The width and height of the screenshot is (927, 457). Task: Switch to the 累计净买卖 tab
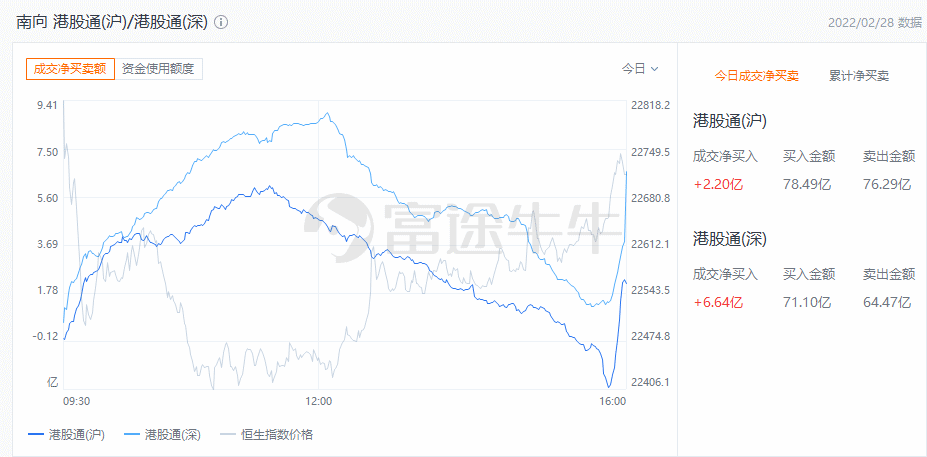(859, 76)
